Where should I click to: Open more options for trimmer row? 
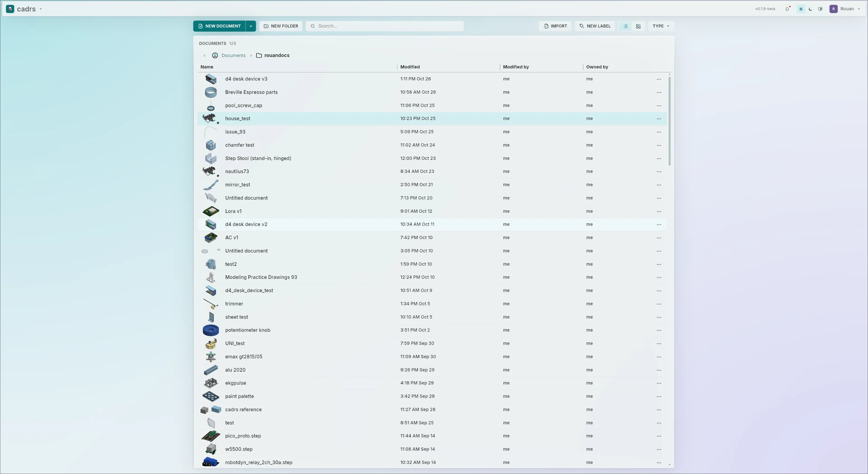tap(659, 304)
